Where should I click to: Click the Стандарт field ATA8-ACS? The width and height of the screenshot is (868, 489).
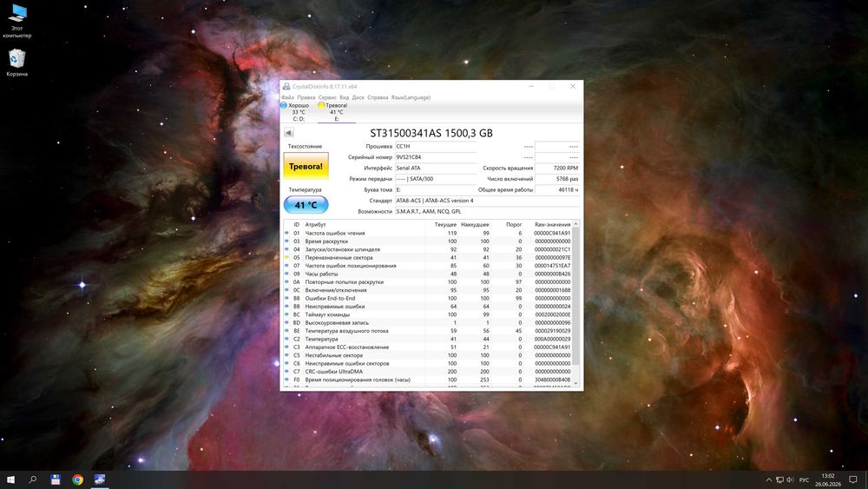pyautogui.click(x=487, y=201)
